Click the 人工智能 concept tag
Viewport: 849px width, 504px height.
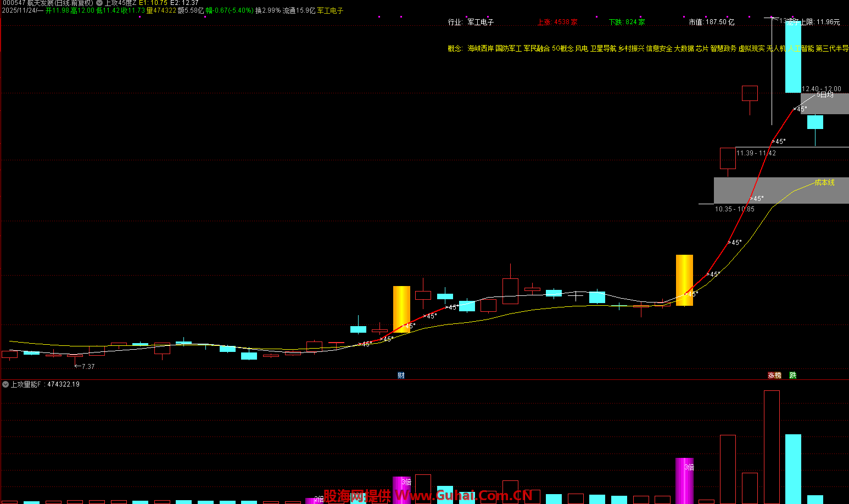pyautogui.click(x=801, y=48)
